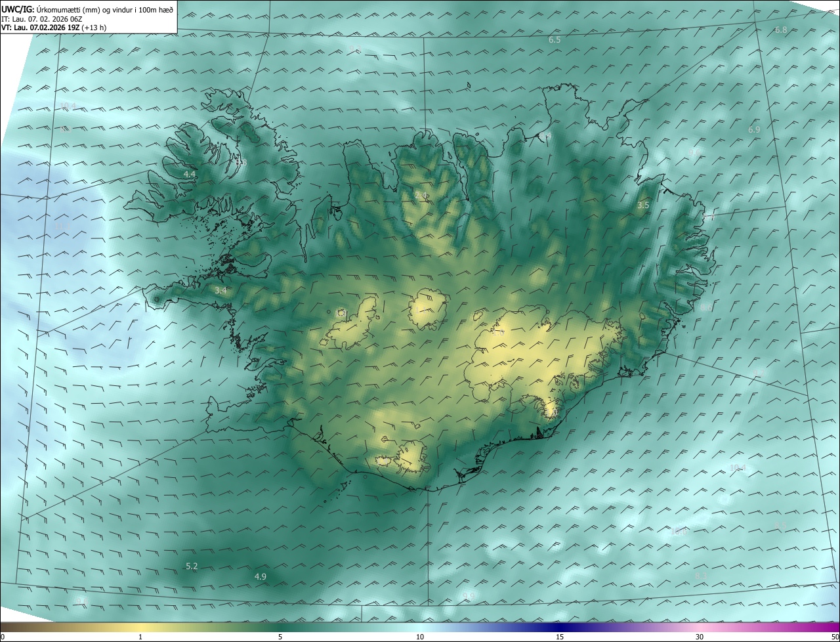Click the value label 10.6 over the sea
The image size is (840, 642).
(x=679, y=532)
